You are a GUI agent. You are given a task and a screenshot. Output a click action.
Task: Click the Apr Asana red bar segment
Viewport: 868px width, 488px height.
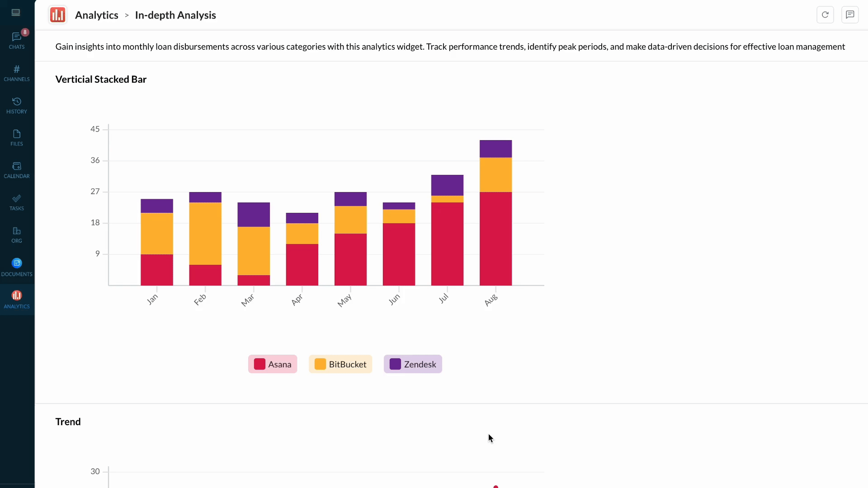coord(302,265)
